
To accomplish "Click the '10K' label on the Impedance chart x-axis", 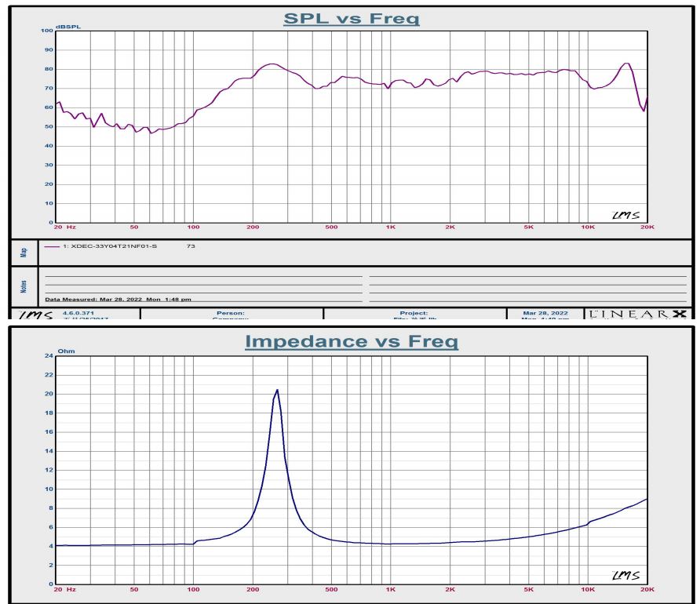I will pos(588,590).
